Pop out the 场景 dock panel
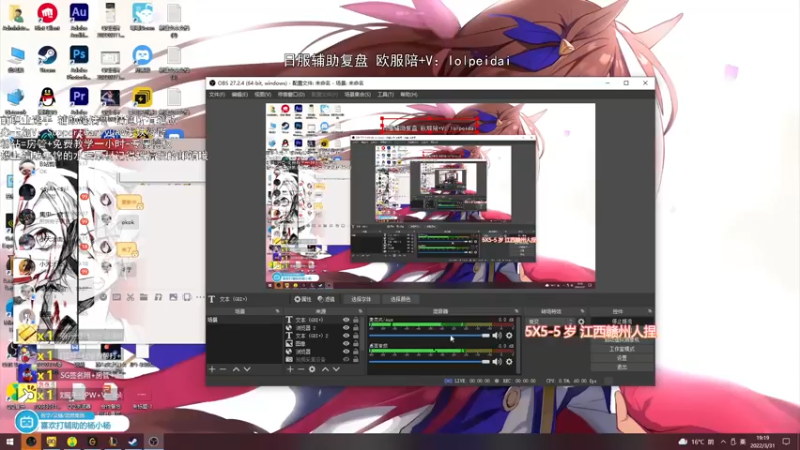 click(278, 311)
